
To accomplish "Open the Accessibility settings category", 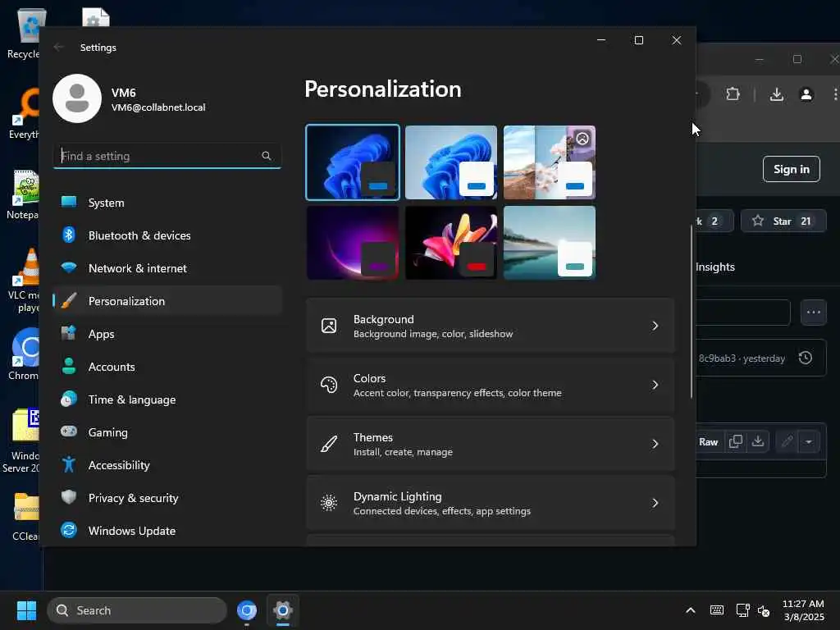I will 167,465.
